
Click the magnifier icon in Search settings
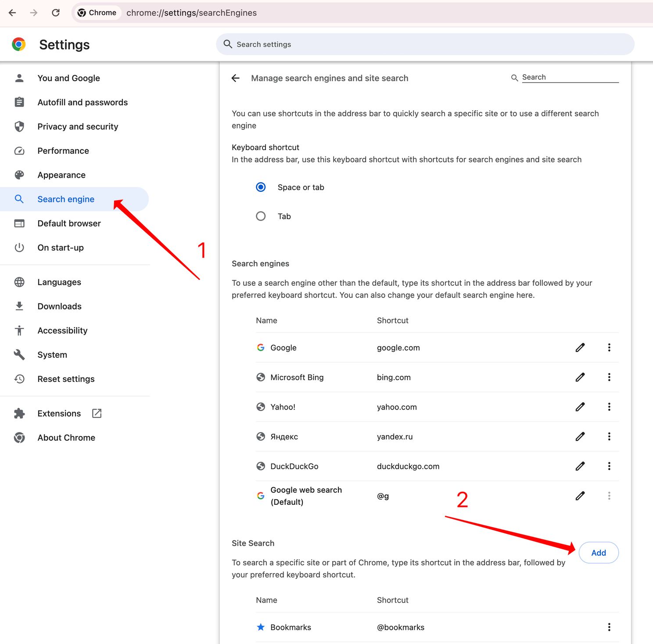point(228,44)
